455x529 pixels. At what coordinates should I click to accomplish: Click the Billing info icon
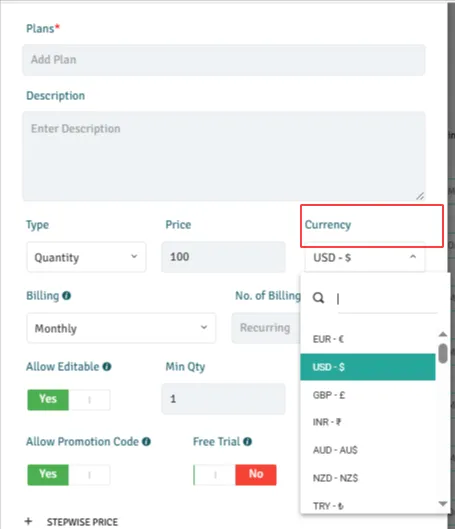[x=66, y=296]
